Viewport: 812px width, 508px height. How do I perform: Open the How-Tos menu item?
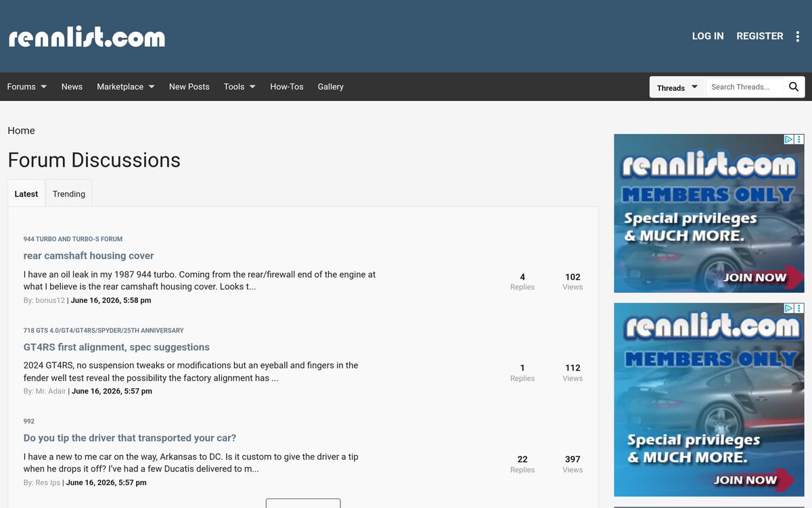tap(287, 87)
